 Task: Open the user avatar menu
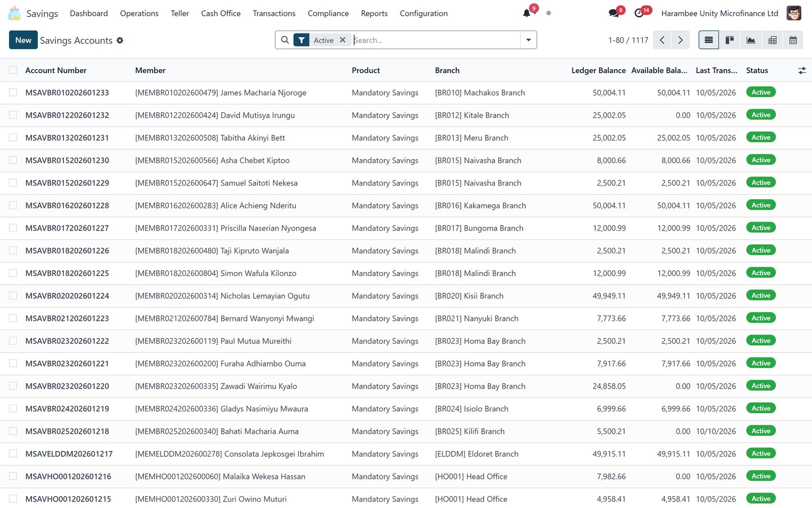pyautogui.click(x=794, y=13)
